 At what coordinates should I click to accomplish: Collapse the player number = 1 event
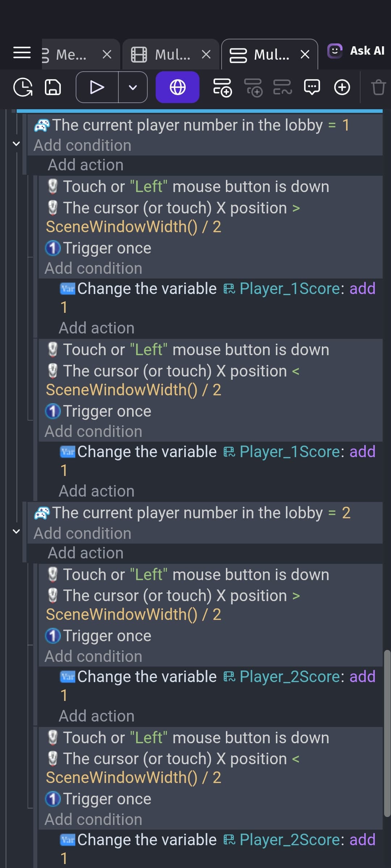(x=16, y=144)
